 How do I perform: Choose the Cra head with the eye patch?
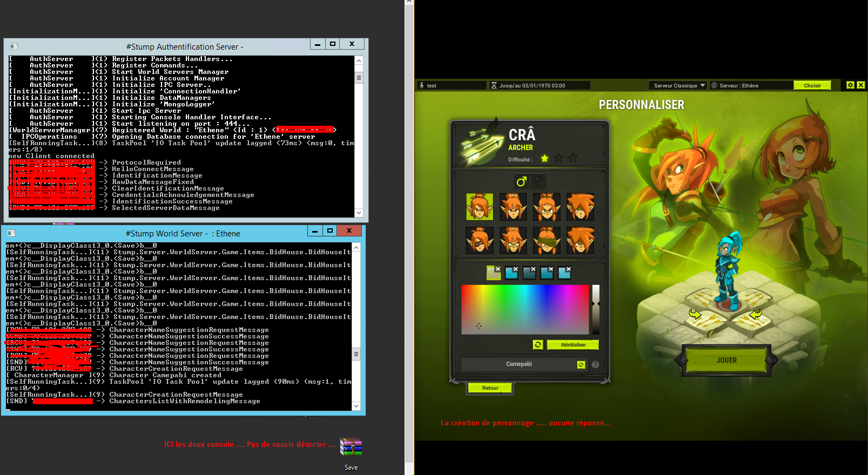(x=480, y=240)
